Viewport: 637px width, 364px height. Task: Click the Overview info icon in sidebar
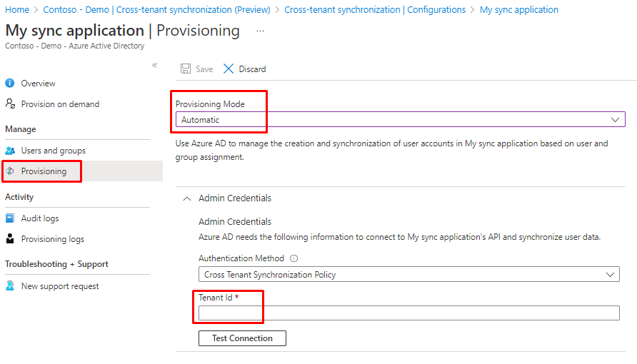click(x=10, y=84)
